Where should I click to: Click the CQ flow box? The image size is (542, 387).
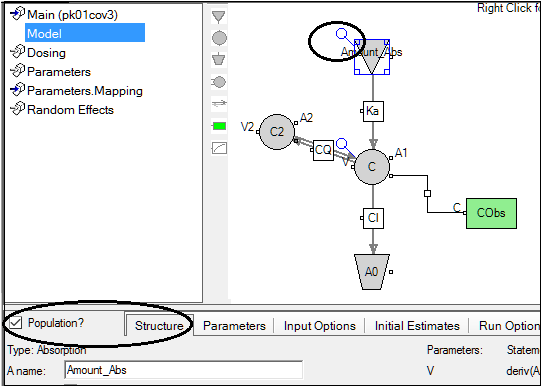(324, 150)
